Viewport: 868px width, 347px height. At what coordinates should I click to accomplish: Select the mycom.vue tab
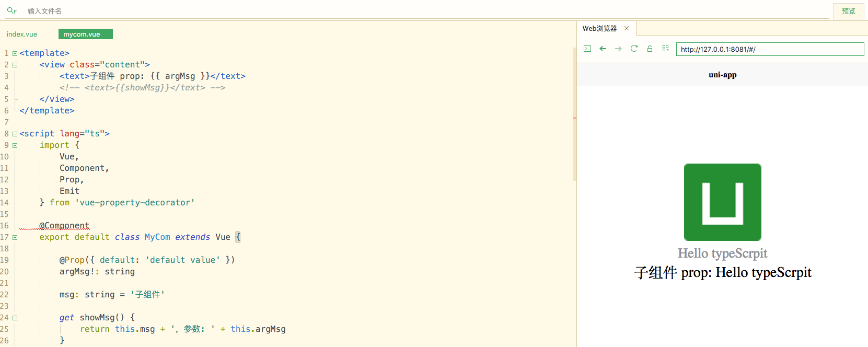(x=86, y=34)
